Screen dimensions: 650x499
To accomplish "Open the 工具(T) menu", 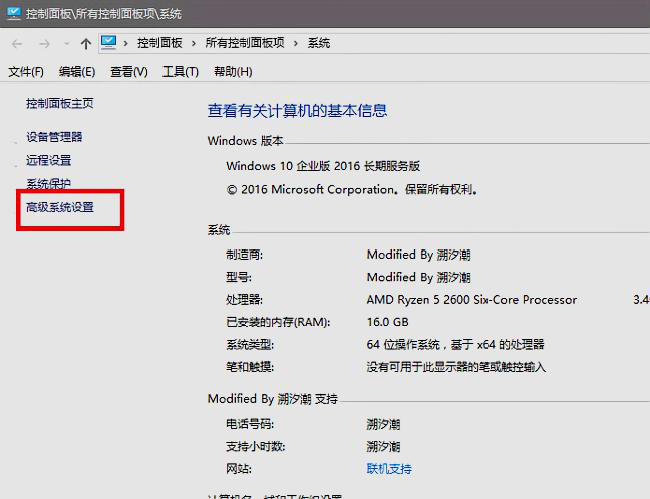I will [180, 72].
